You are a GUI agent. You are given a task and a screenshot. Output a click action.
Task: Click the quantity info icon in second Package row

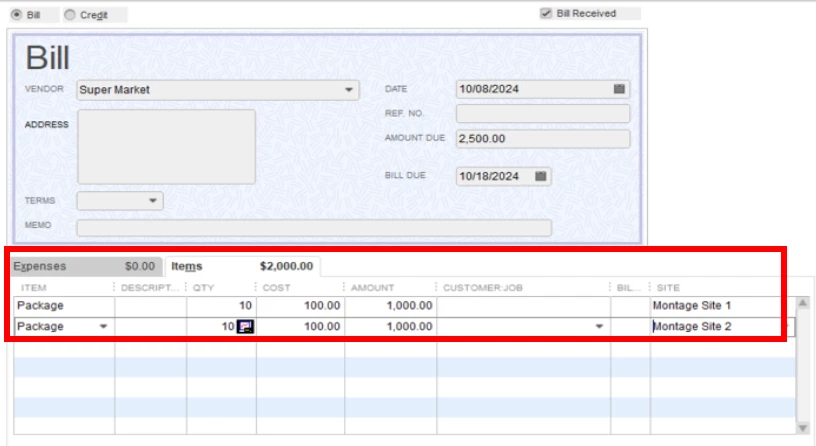(x=245, y=326)
